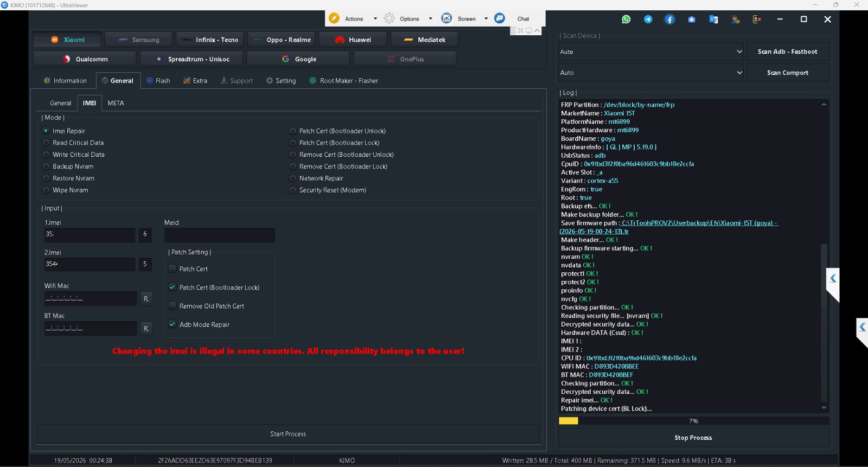Open the UltraViewer Chat icon
The width and height of the screenshot is (868, 467).
pos(500,18)
